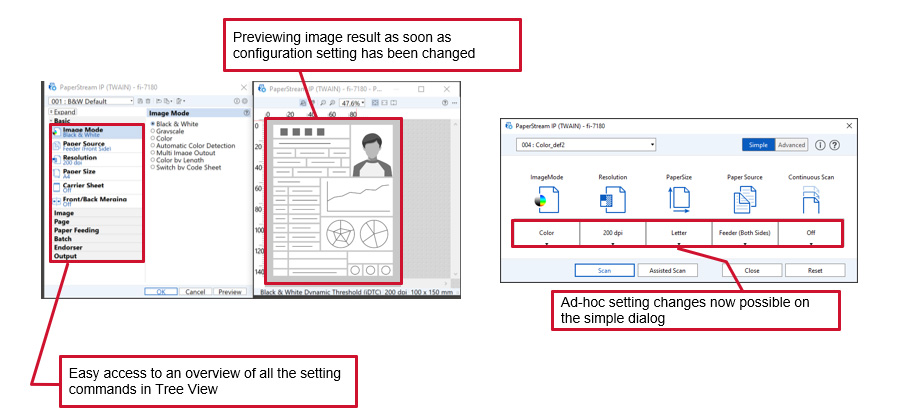900x417 pixels.
Task: Click the ImageMode color page icon in the simple dialog
Action: [546, 200]
